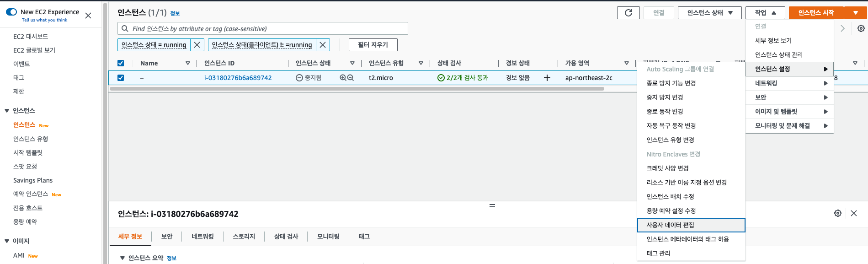Click the plus icon to add alarm
Viewport: 868px width, 264px height.
click(x=547, y=78)
